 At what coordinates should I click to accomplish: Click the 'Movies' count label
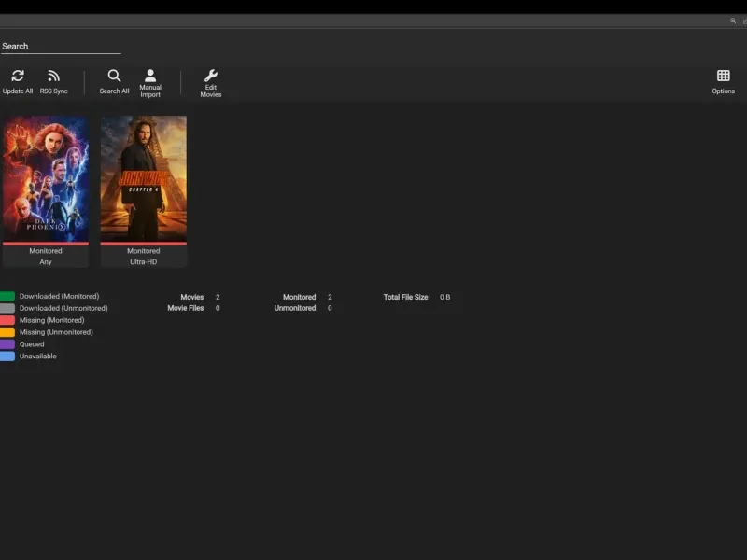click(x=192, y=297)
